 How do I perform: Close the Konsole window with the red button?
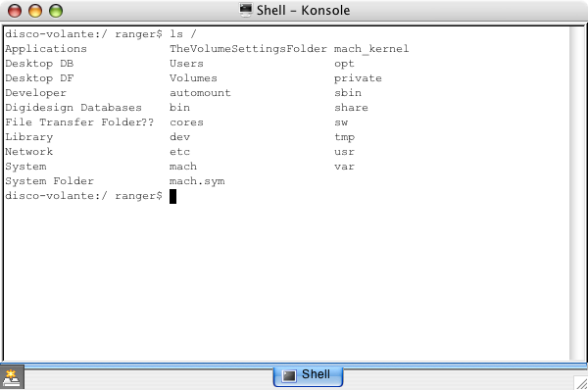point(15,11)
